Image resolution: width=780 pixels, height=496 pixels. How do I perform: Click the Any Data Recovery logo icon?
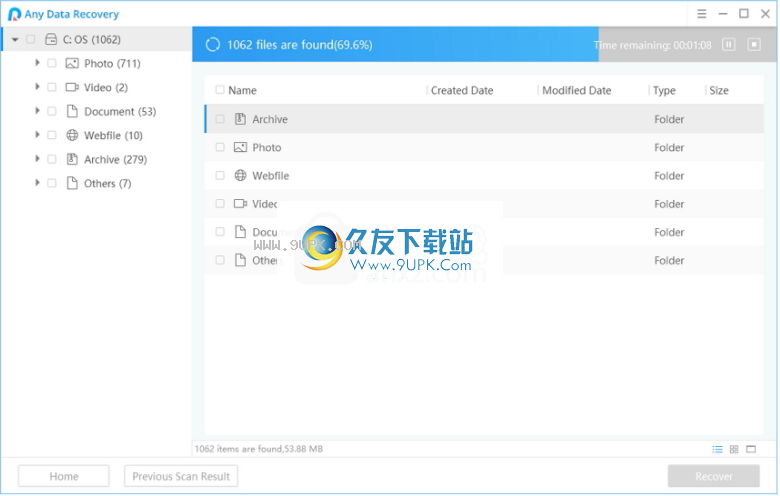pos(14,14)
